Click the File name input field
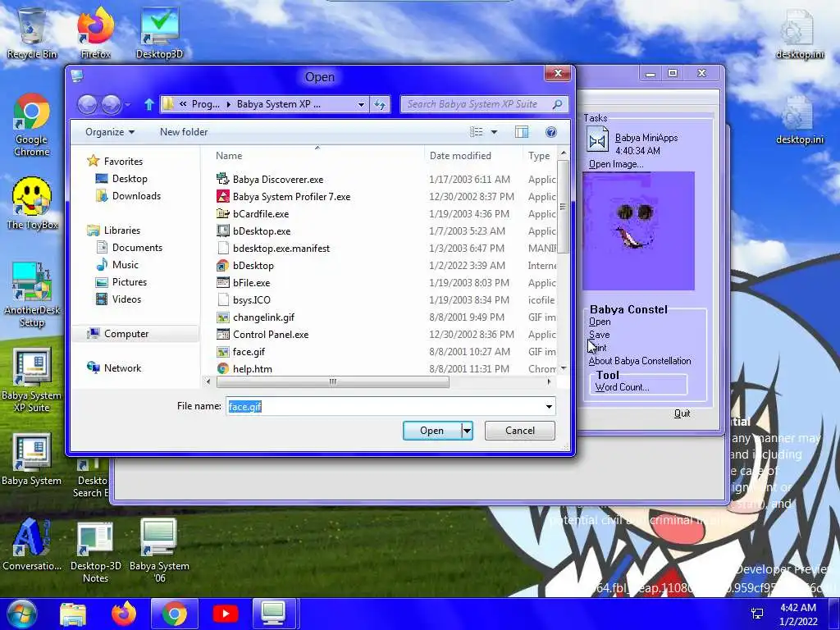 (x=385, y=407)
